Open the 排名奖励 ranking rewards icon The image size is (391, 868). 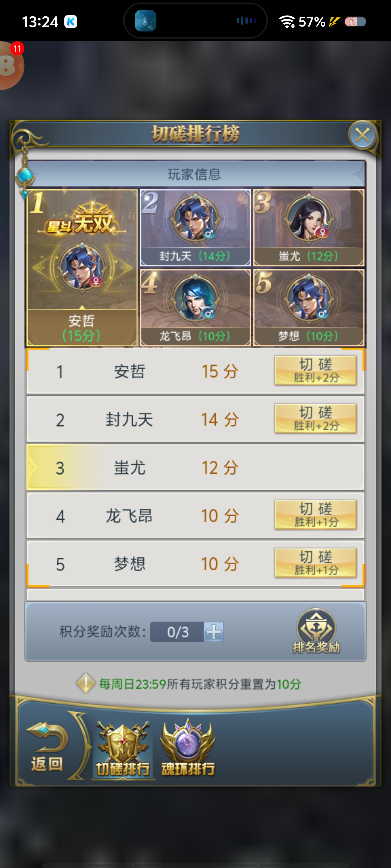tap(316, 631)
